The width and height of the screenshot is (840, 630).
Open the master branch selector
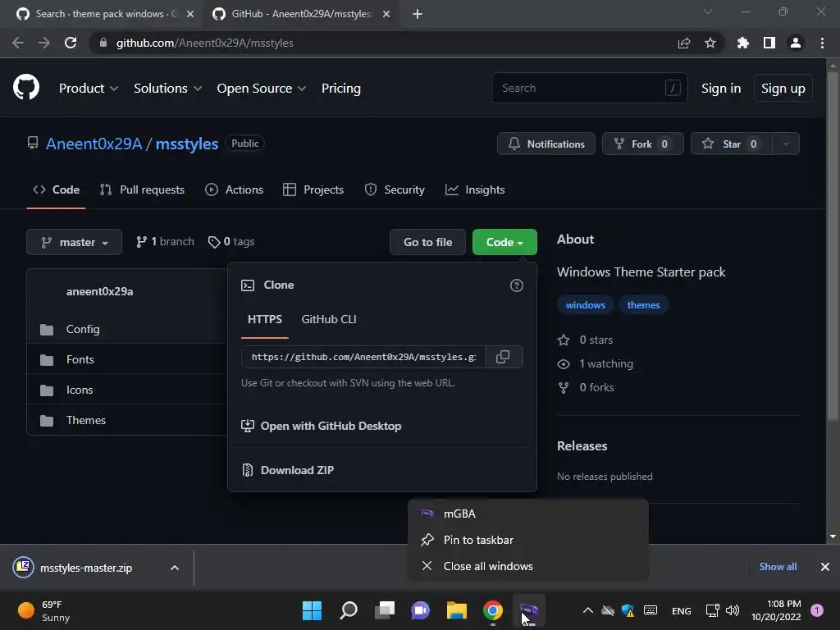75,242
